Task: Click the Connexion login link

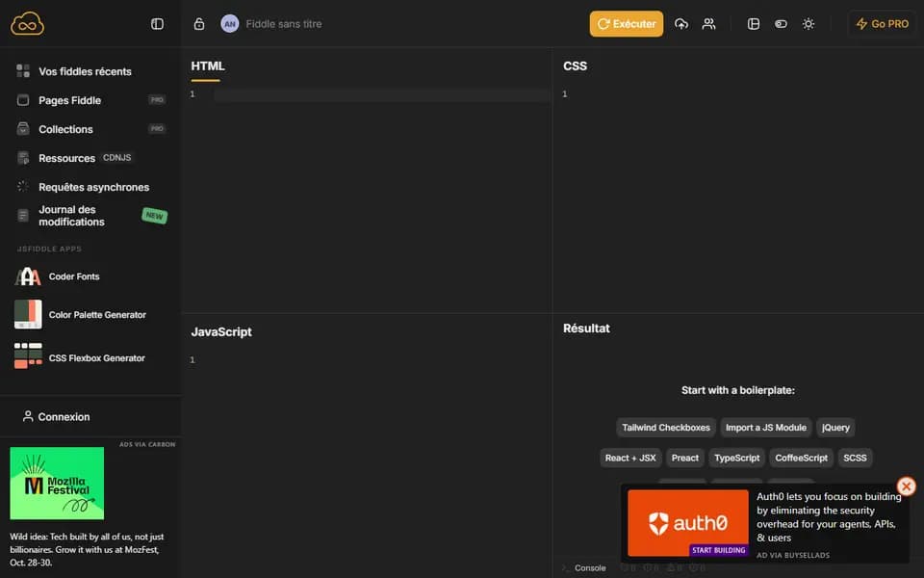Action: point(56,416)
